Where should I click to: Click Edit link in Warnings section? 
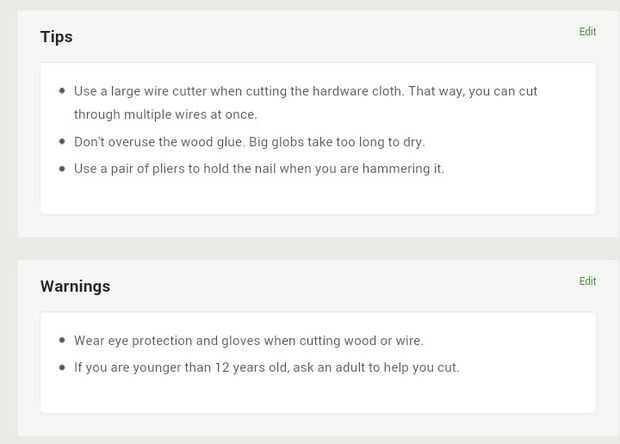click(587, 281)
